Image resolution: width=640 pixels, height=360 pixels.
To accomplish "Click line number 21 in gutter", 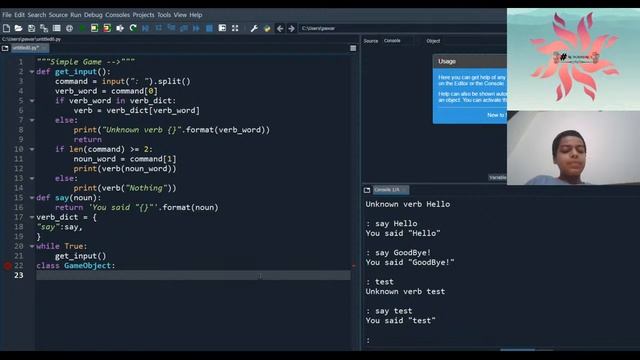I will tap(19, 256).
